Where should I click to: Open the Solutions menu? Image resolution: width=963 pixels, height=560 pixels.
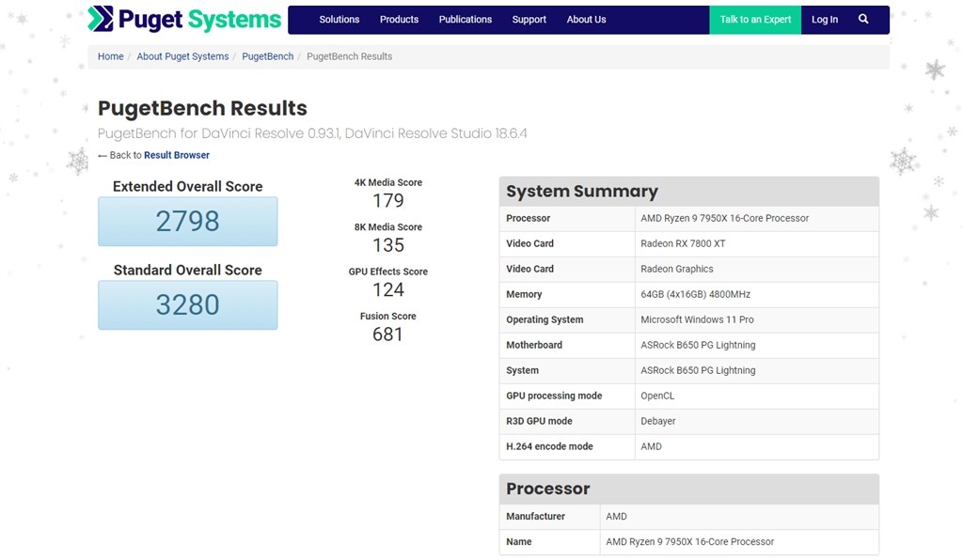click(x=339, y=20)
